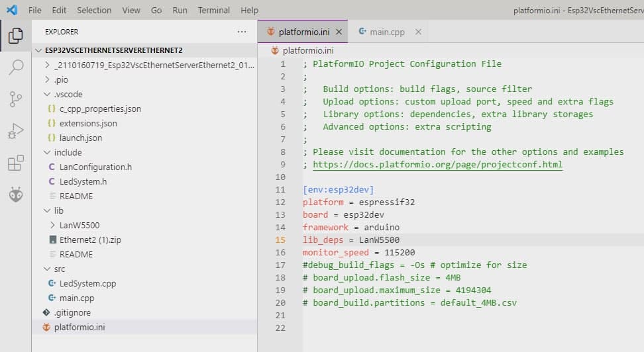Open the Run and Debug view
Image resolution: width=644 pixels, height=352 pixels.
pyautogui.click(x=16, y=131)
